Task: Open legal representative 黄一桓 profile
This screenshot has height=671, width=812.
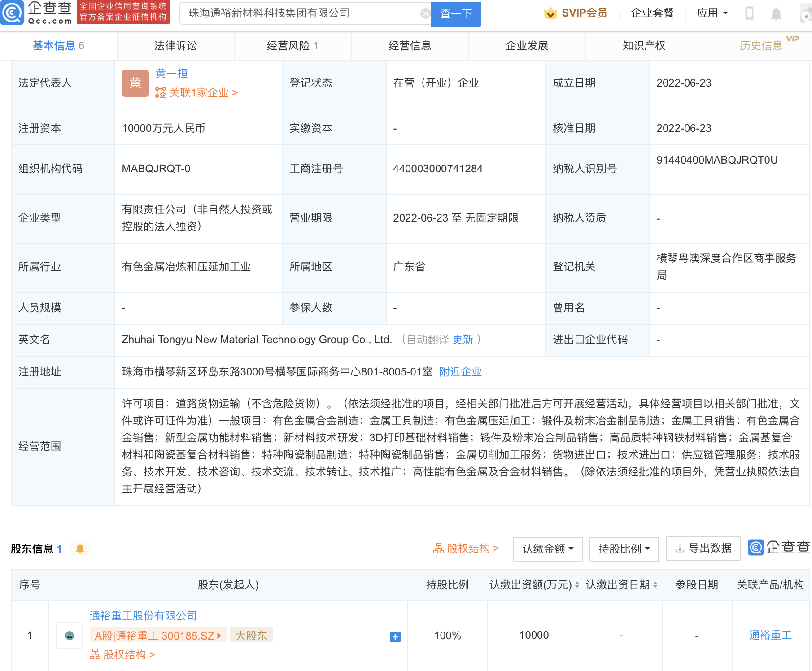Action: click(x=171, y=73)
